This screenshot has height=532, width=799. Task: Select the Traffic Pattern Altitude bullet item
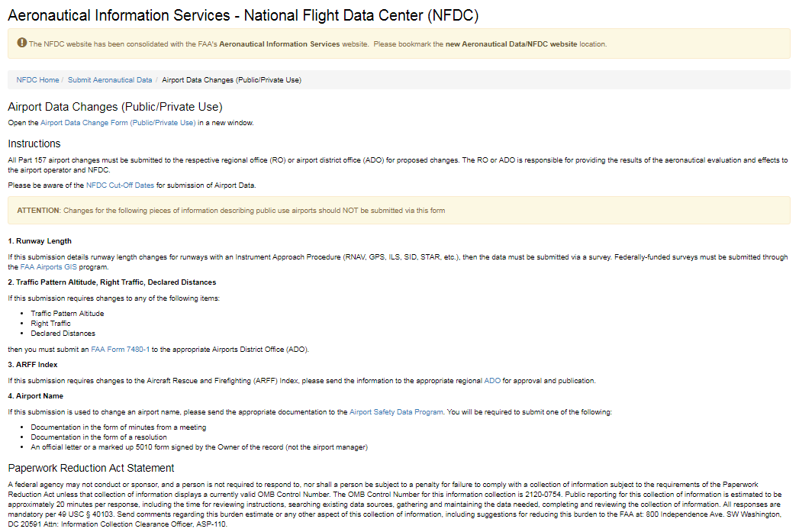(x=67, y=313)
